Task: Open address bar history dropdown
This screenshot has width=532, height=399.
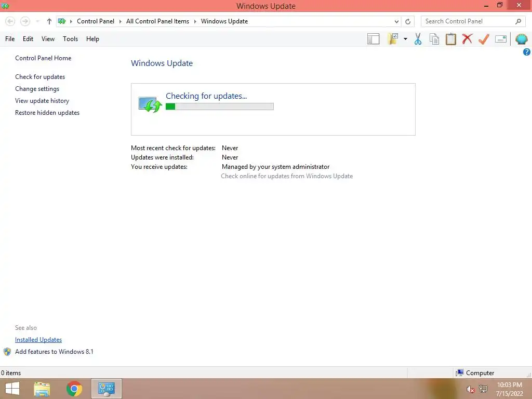Action: (396, 21)
